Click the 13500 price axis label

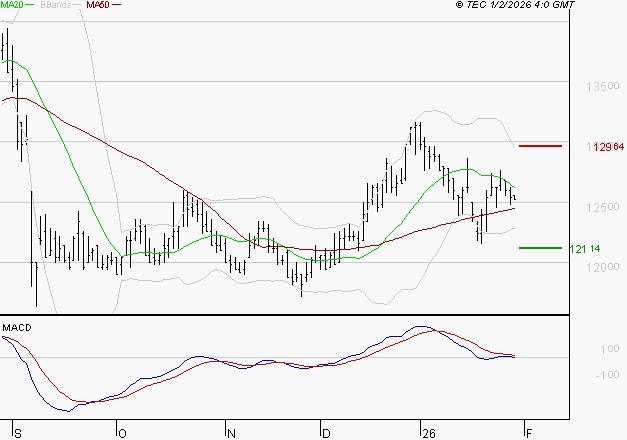[603, 86]
